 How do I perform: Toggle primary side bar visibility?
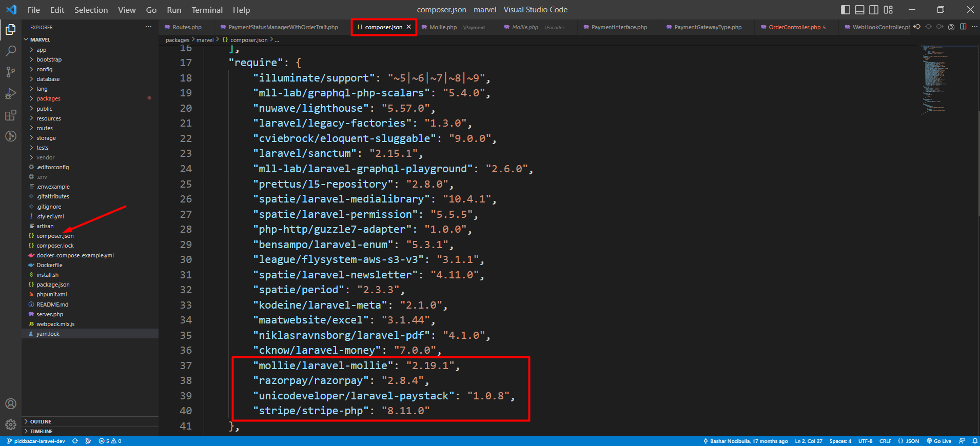coord(846,10)
